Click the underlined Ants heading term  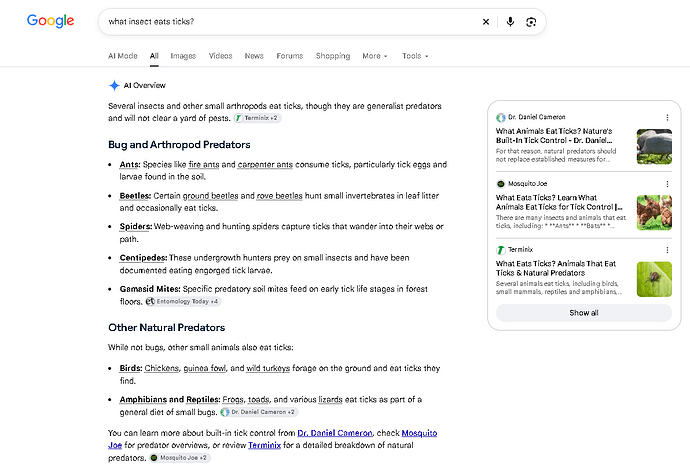[130, 165]
